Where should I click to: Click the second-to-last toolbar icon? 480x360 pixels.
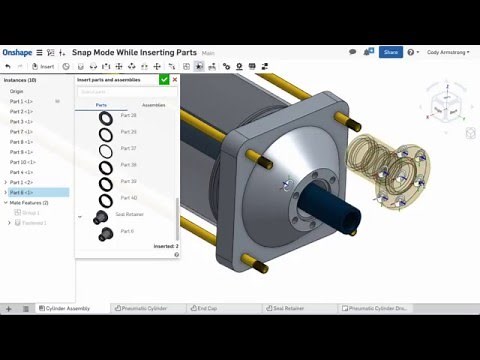pos(252,67)
